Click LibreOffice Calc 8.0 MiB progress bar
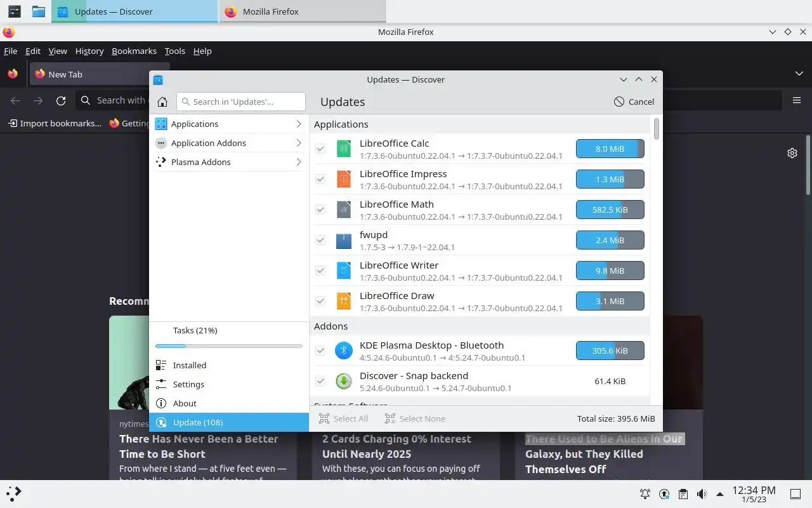The width and height of the screenshot is (812, 508). click(610, 149)
